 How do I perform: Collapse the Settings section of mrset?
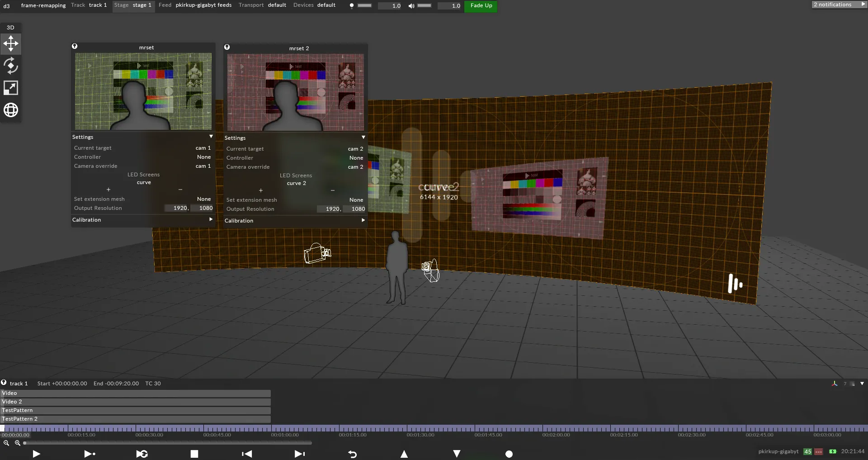pos(211,136)
